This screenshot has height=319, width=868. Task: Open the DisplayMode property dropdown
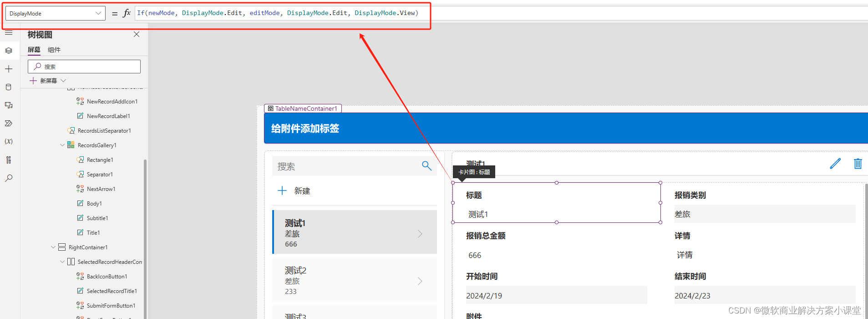click(x=56, y=13)
